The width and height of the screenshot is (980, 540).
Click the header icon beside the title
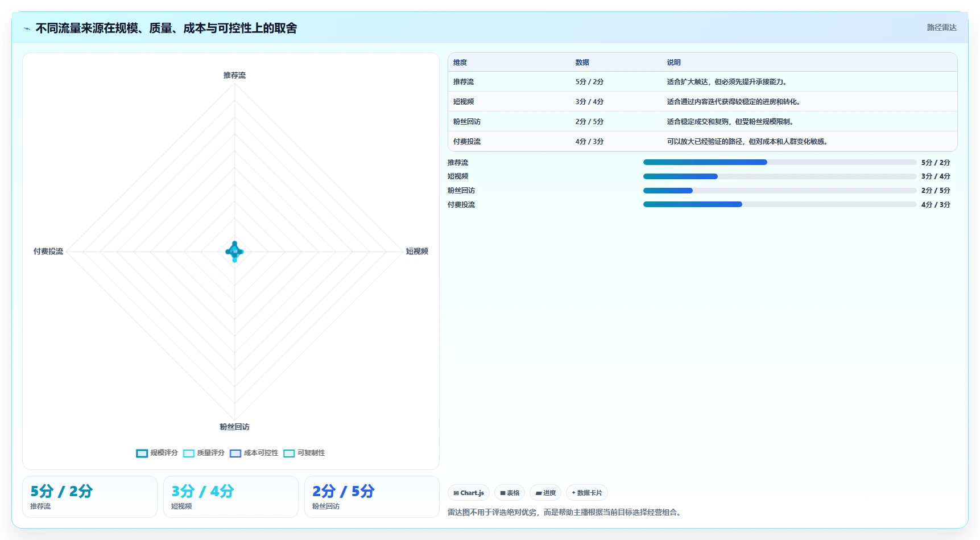tap(27, 28)
